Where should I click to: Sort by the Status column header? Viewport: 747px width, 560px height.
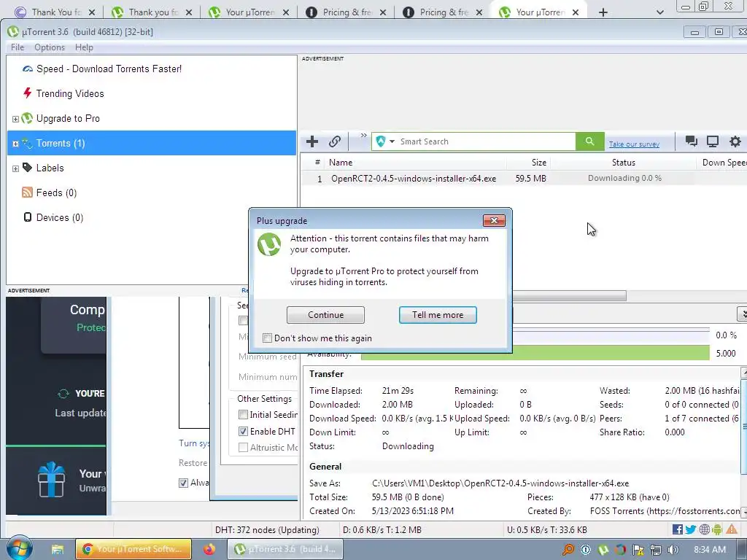coord(623,163)
